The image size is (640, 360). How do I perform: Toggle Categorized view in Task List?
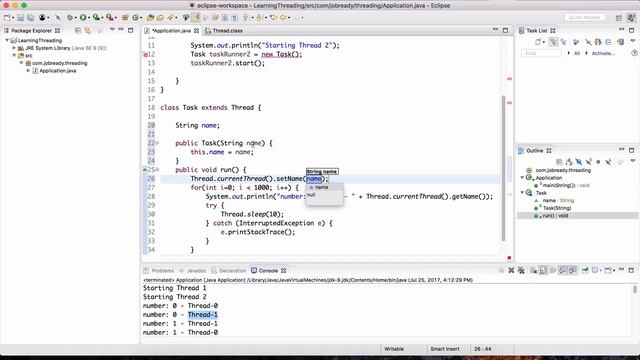pyautogui.click(x=553, y=42)
